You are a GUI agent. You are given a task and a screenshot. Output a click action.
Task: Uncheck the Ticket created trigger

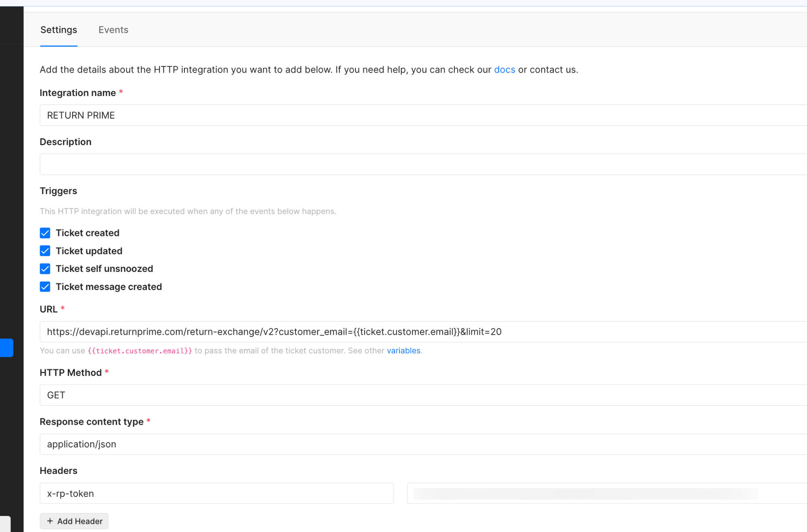(45, 233)
